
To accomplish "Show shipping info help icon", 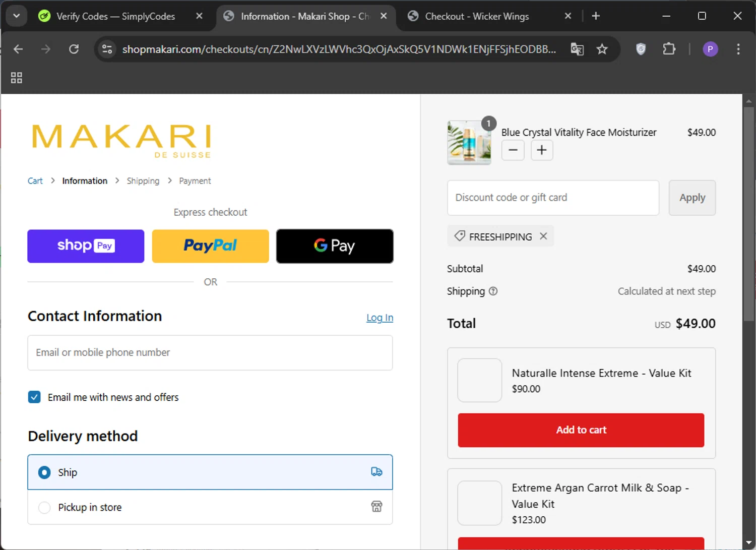I will 493,291.
